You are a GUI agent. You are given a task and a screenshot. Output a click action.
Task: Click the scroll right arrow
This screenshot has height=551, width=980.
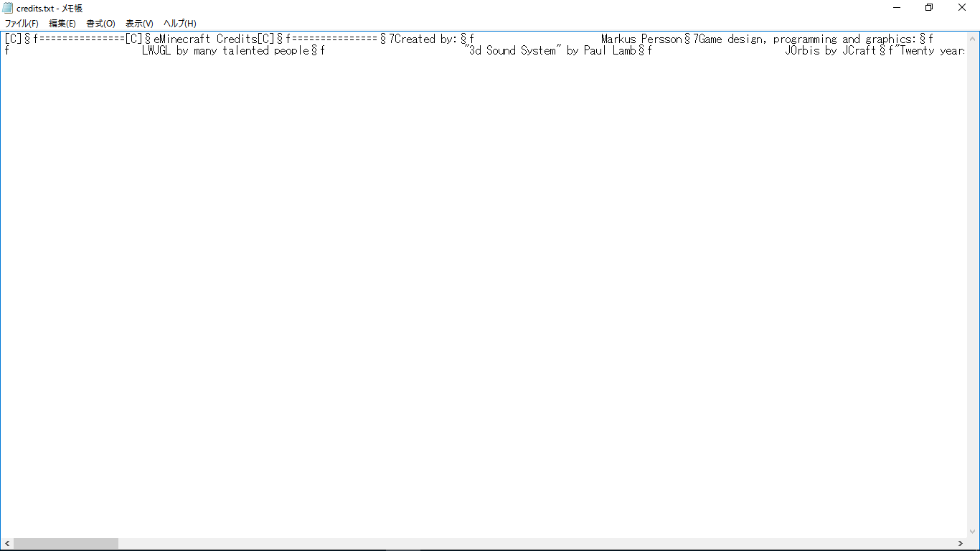[961, 544]
